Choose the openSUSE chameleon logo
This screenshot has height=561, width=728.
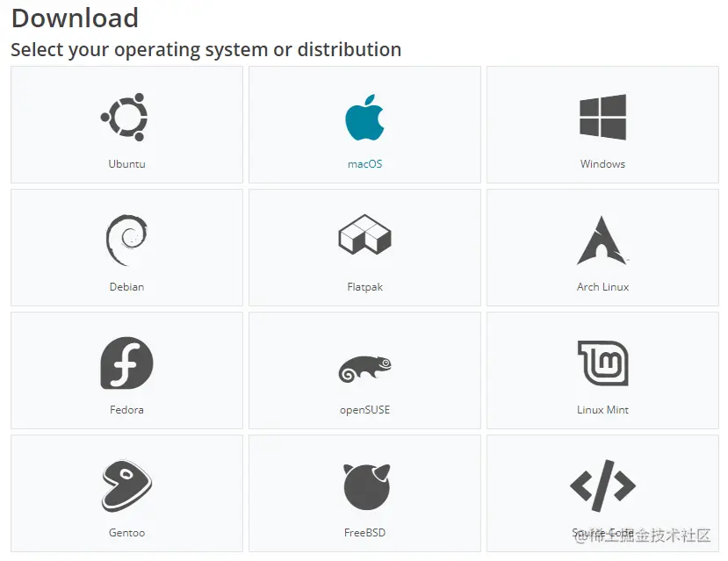pyautogui.click(x=365, y=369)
